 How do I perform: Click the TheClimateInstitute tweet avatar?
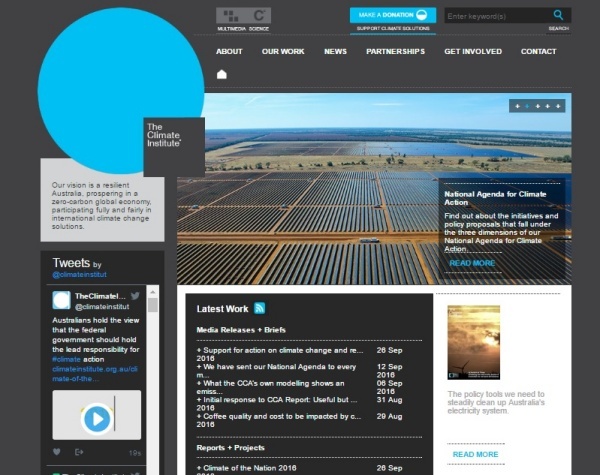pos(62,300)
